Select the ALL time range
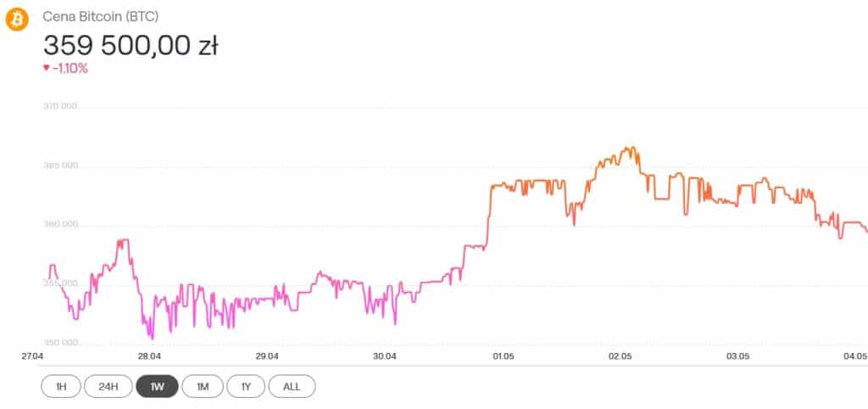The height and width of the screenshot is (409, 868). pos(292,386)
